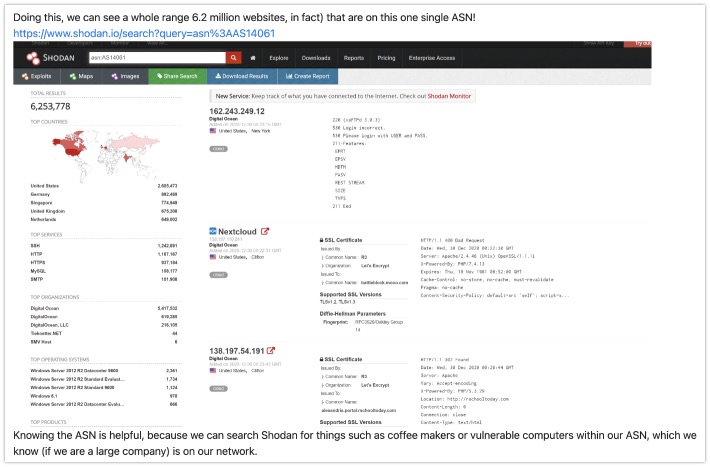The height and width of the screenshot is (467, 710).
Task: Focus the asn:AS14061 search field
Action: (157, 58)
